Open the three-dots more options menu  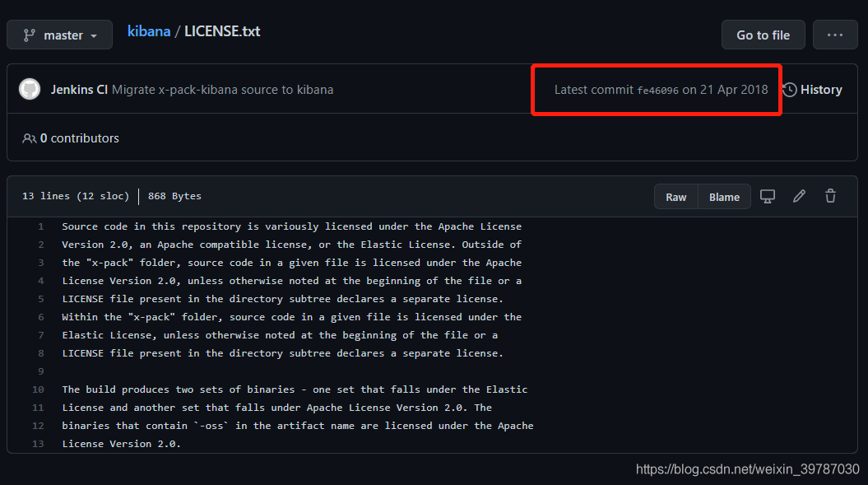(x=835, y=35)
